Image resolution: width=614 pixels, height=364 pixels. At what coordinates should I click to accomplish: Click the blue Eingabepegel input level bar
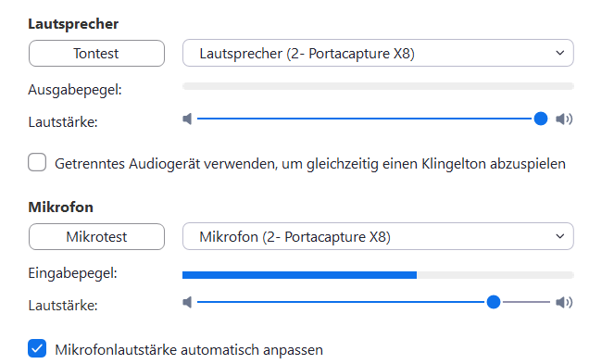tap(299, 275)
